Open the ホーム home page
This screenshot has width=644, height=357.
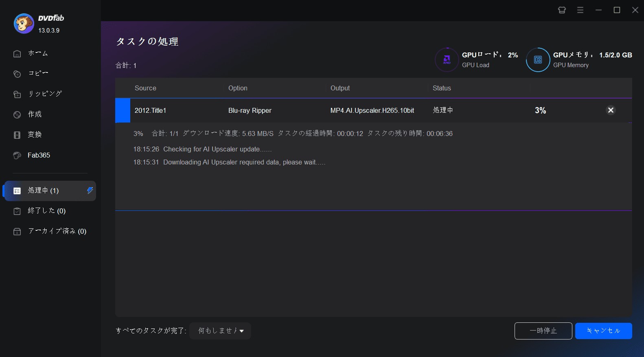click(38, 53)
